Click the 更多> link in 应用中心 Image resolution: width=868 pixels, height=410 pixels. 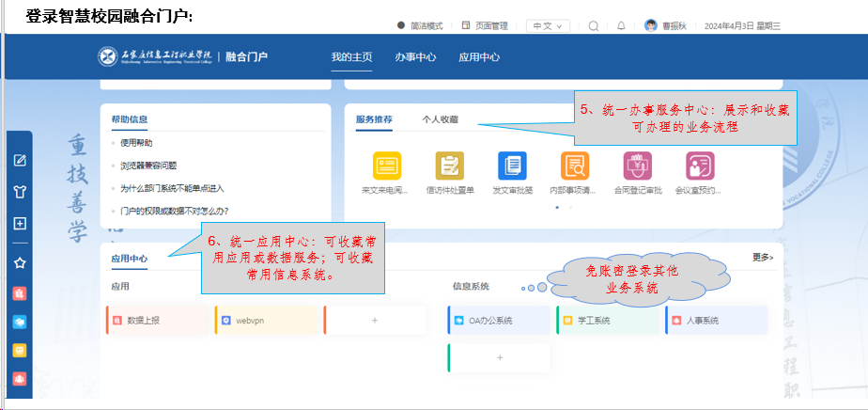click(x=762, y=257)
